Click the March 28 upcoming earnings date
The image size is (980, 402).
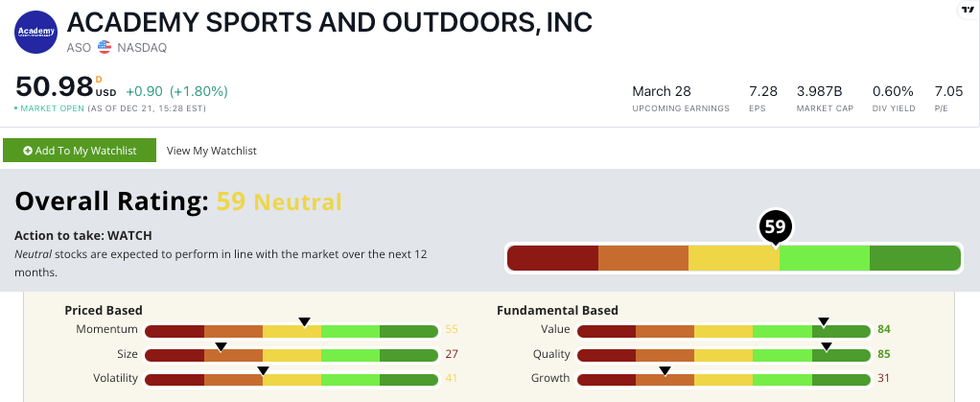[662, 91]
